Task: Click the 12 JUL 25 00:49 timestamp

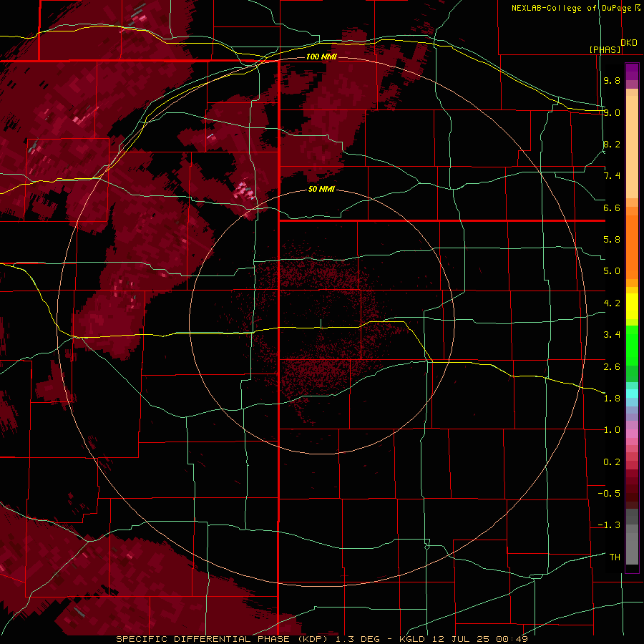Action: pyautogui.click(x=479, y=639)
